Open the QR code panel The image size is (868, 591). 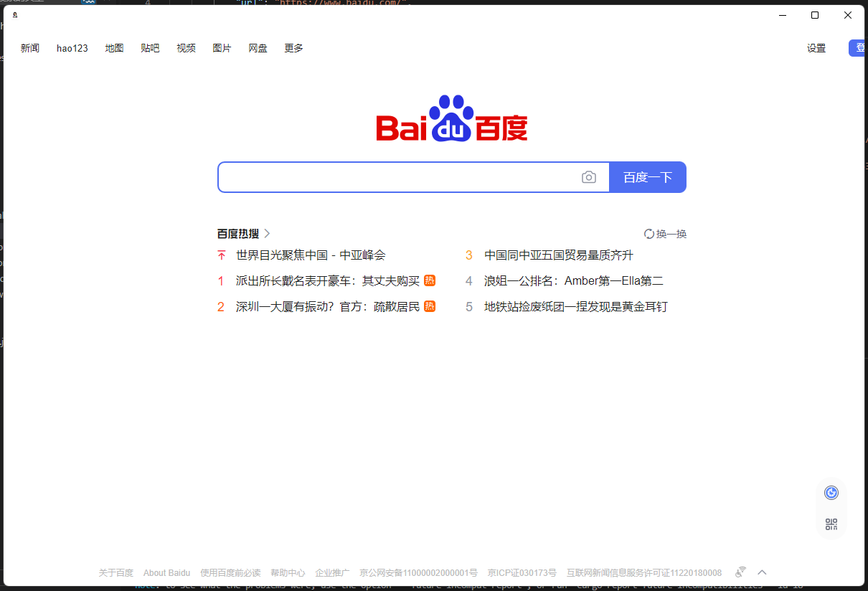[831, 524]
